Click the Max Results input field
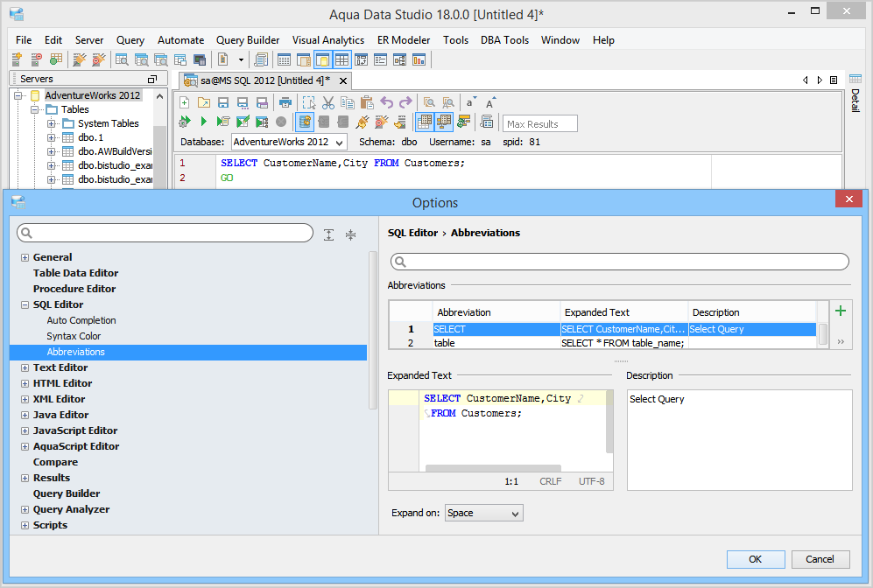Image resolution: width=873 pixels, height=588 pixels. pos(539,123)
